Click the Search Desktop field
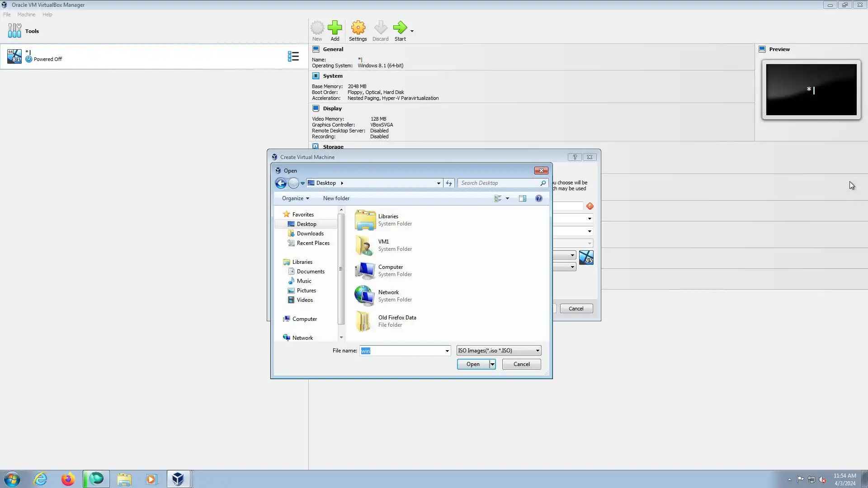Viewport: 868px width, 488px height. 500,183
